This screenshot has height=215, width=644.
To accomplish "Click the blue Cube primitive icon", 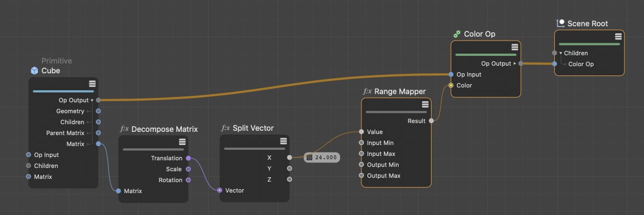I will [34, 71].
